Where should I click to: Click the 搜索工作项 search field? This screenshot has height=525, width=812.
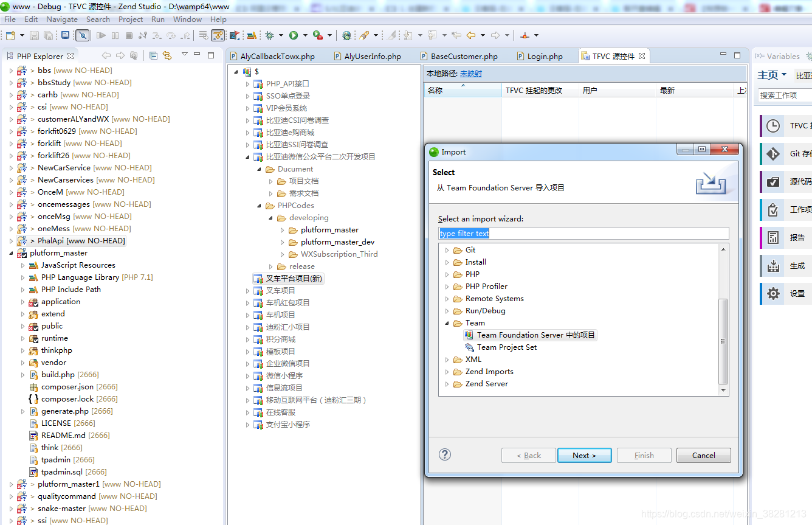coord(785,96)
